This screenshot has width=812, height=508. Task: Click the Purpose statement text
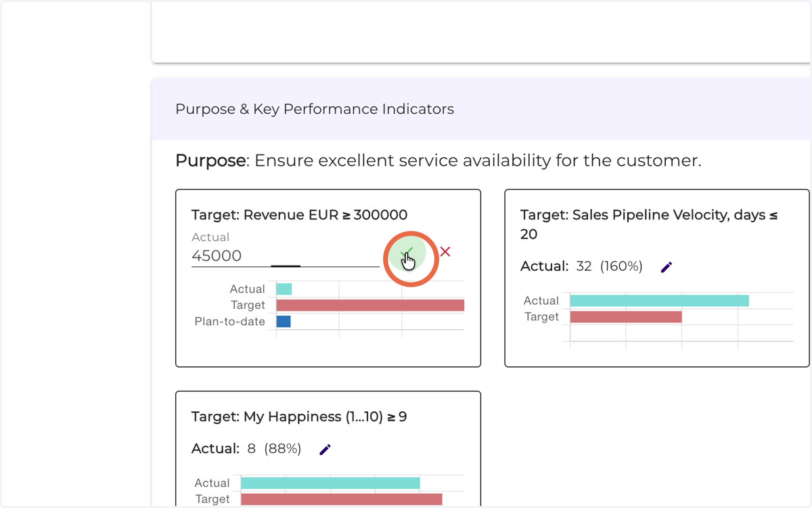click(438, 161)
